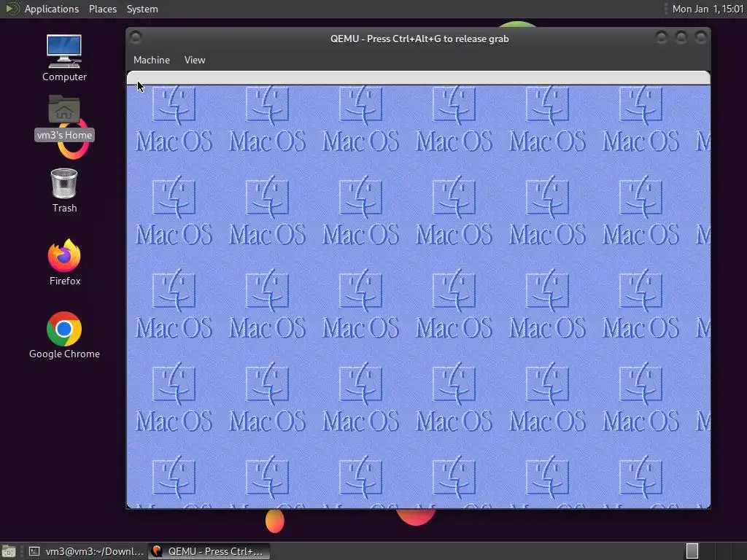The image size is (747, 560).
Task: Click the QEMU window title bar text
Action: pos(419,39)
